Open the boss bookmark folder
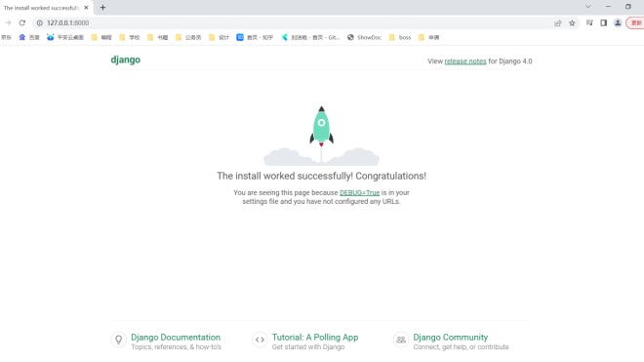The image size is (644, 362). [x=400, y=37]
